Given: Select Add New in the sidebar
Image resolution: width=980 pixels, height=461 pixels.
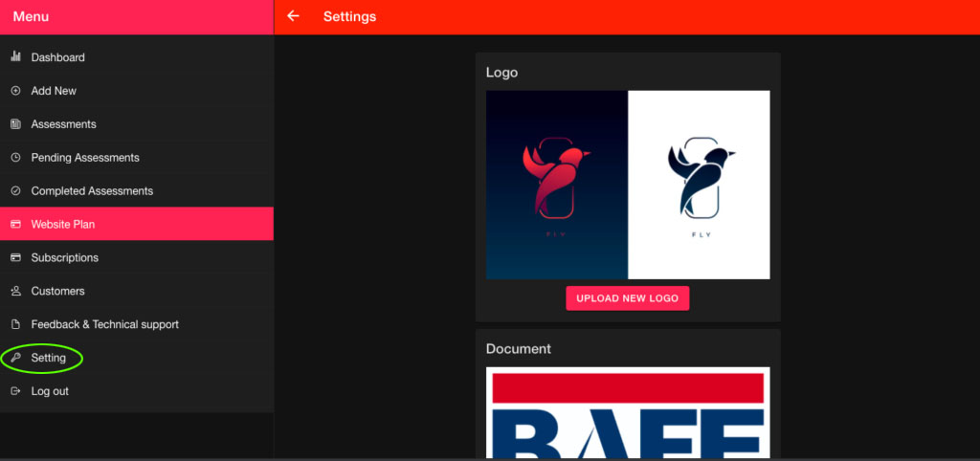Looking at the screenshot, I should pyautogui.click(x=137, y=91).
